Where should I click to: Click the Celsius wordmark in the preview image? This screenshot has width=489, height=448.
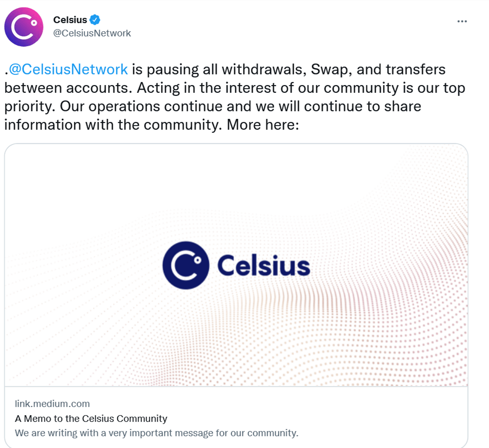[x=263, y=266]
